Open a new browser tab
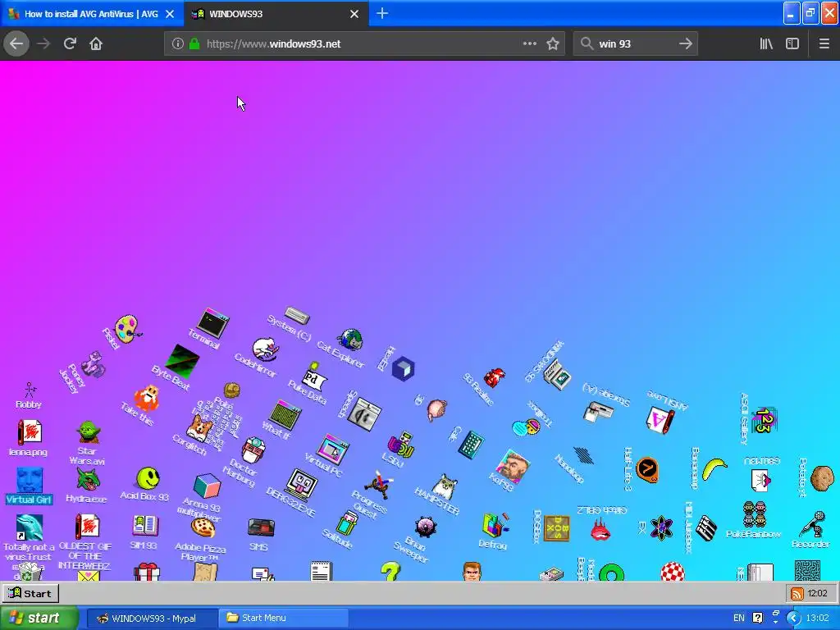The width and height of the screenshot is (840, 630). point(382,13)
